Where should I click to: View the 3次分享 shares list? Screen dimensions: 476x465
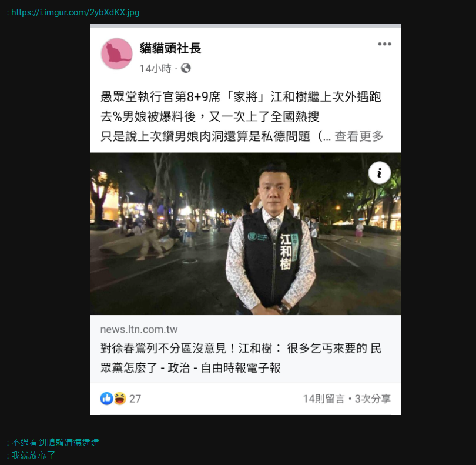(x=373, y=399)
